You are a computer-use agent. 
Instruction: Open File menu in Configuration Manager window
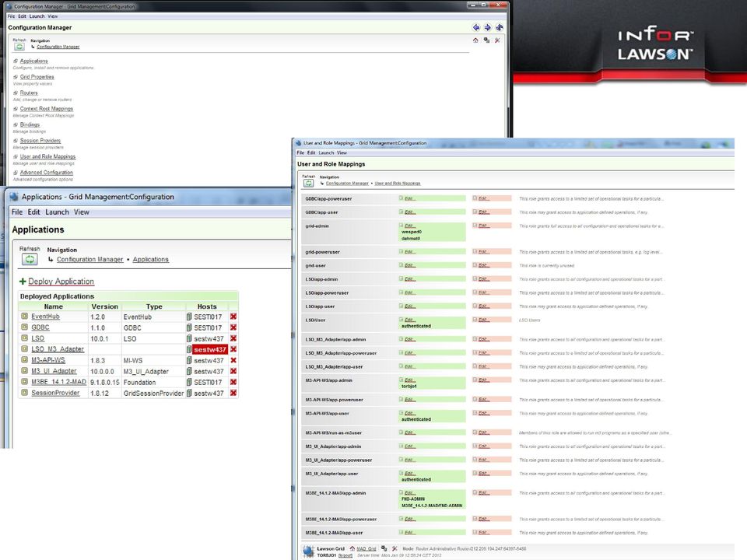(11, 16)
